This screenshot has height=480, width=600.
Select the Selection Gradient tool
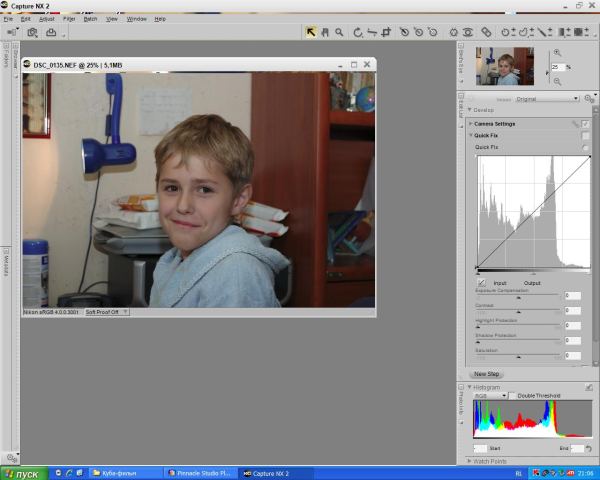(564, 33)
